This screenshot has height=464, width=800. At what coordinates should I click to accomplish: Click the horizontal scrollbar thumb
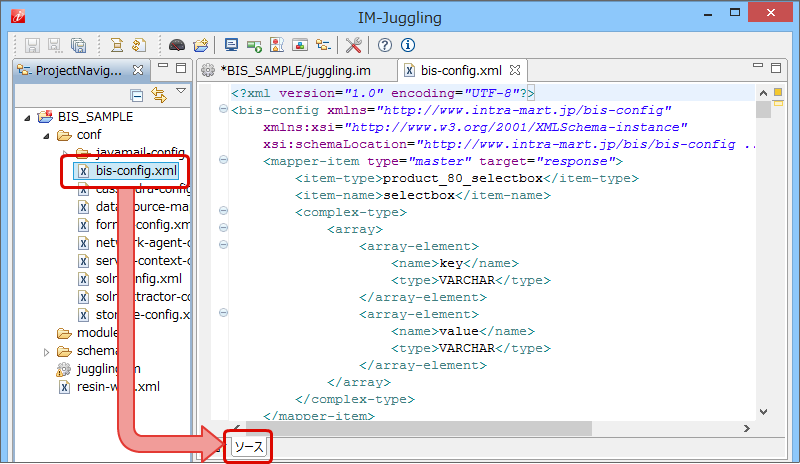[418, 428]
